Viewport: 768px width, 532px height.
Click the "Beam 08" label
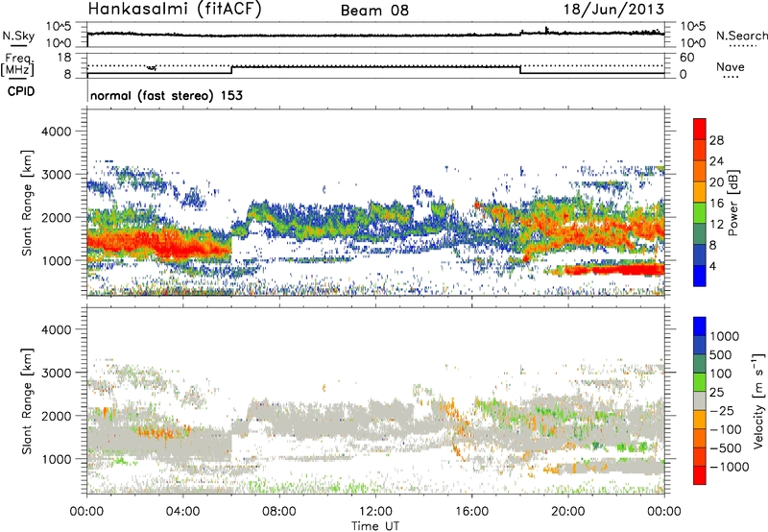(374, 11)
